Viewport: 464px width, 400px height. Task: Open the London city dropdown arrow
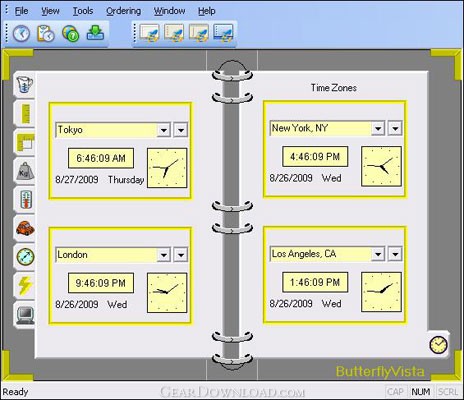(164, 255)
